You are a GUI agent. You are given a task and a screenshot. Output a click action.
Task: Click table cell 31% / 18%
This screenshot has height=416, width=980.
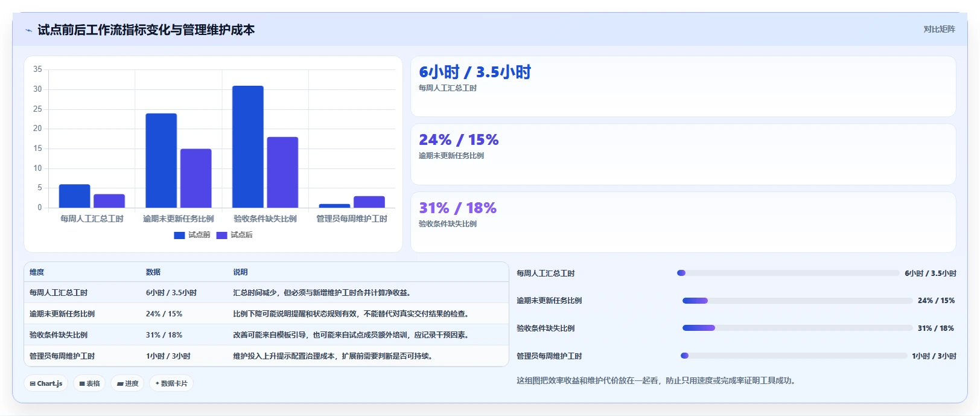(164, 335)
